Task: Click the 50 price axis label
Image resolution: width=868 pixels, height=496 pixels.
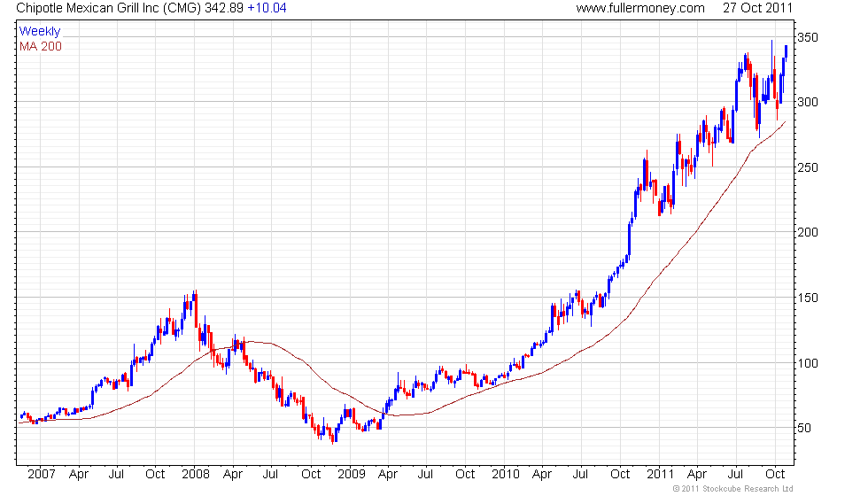Action: [804, 428]
